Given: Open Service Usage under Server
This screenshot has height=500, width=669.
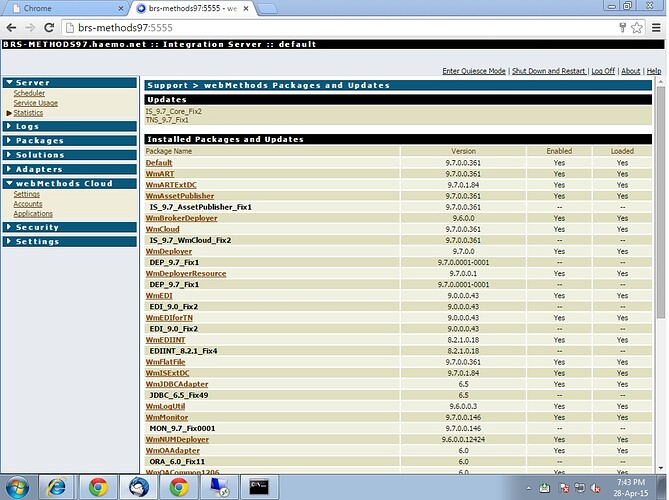Looking at the screenshot, I should pyautogui.click(x=35, y=103).
